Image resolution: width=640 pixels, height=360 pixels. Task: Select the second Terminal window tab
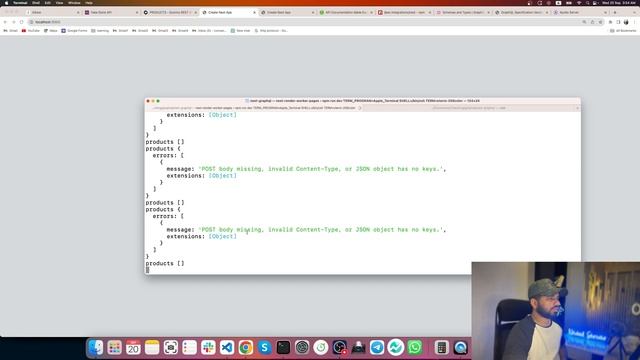pyautogui.click(x=469, y=108)
